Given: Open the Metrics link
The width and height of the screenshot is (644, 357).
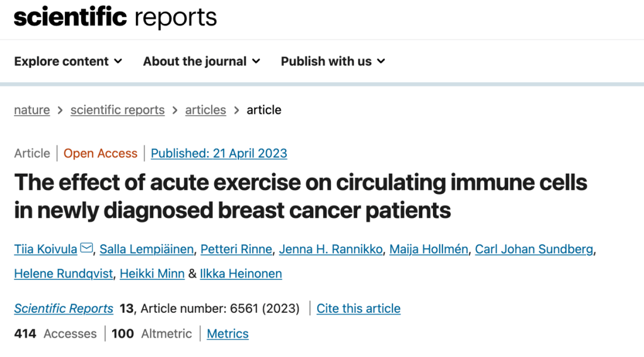Looking at the screenshot, I should pyautogui.click(x=228, y=334).
